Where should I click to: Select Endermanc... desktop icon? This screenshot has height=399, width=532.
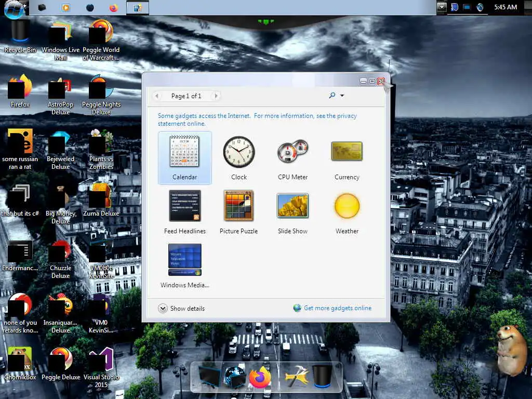pyautogui.click(x=20, y=255)
